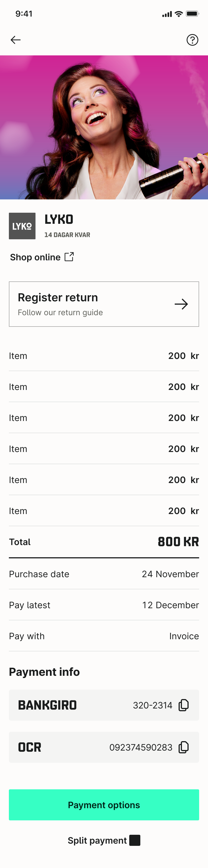Tap the Pay with Invoice row
This screenshot has height=868, width=208.
pos(104,636)
